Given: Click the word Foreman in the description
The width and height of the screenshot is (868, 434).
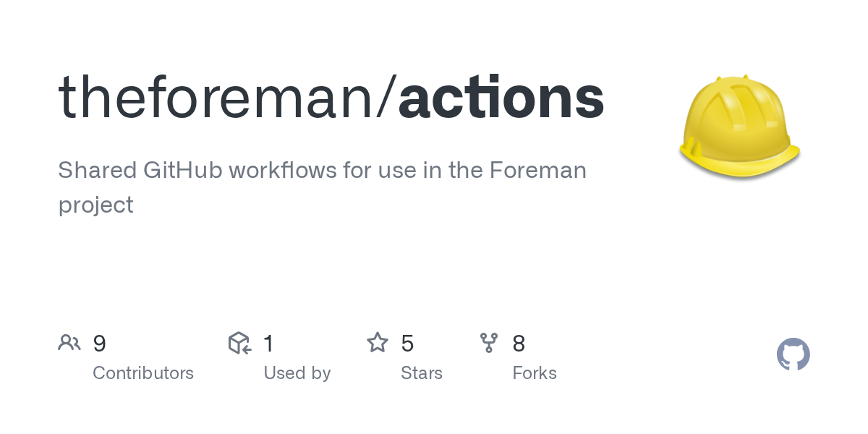Looking at the screenshot, I should [x=538, y=171].
